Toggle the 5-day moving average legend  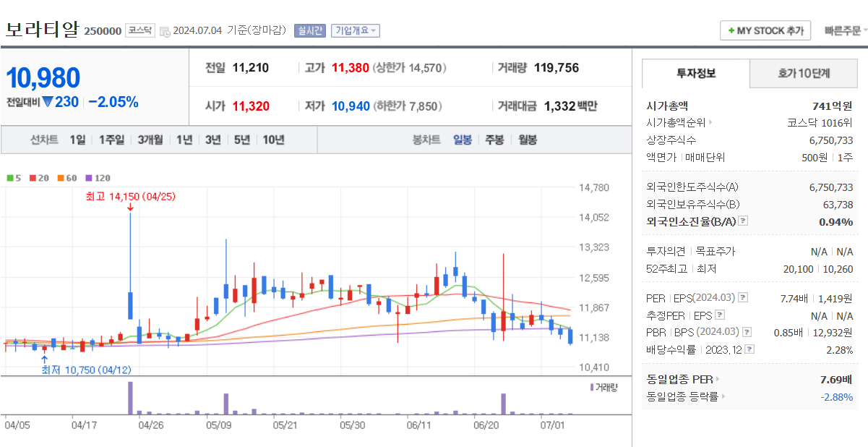pyautogui.click(x=14, y=178)
